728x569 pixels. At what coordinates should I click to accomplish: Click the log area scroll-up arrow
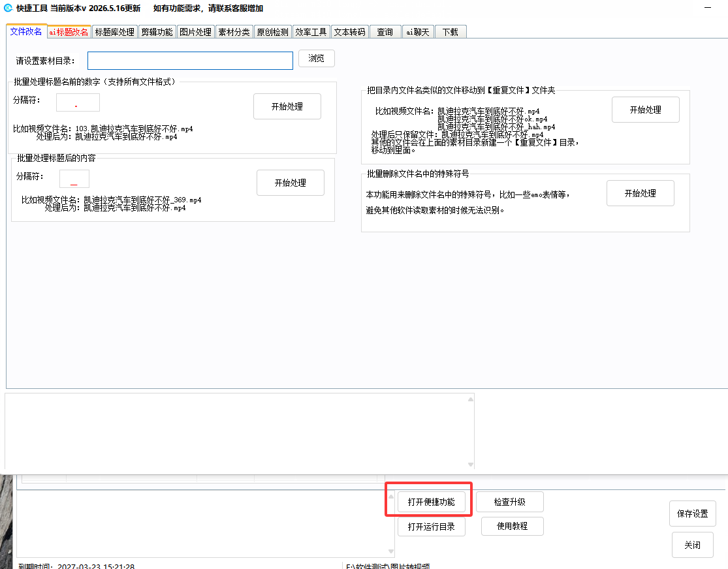tap(470, 399)
